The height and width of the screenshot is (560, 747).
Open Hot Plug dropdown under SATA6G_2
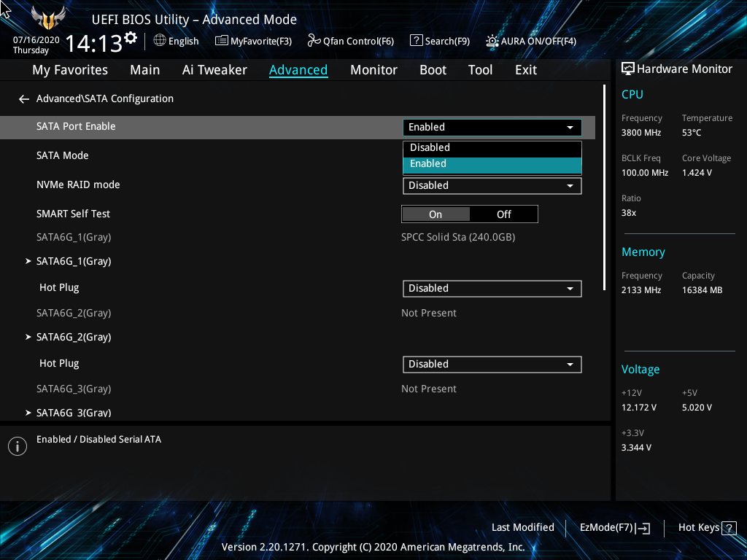[492, 365]
